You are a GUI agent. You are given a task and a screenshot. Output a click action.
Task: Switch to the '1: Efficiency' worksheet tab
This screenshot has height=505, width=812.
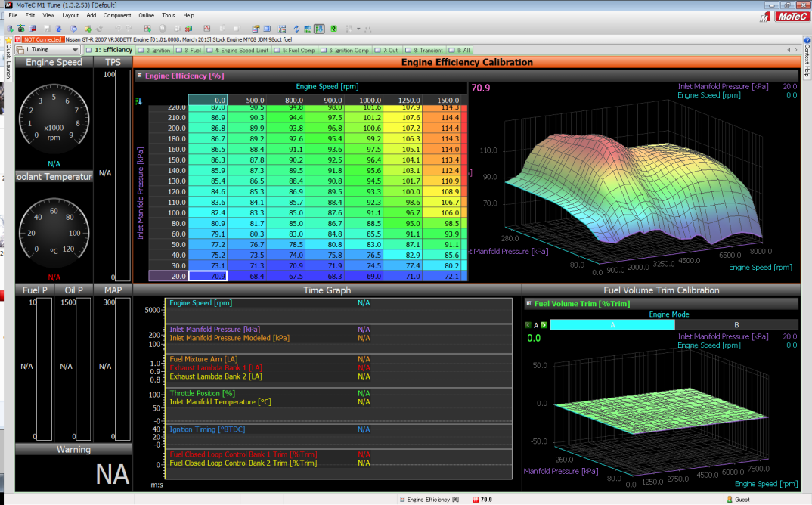pos(110,50)
